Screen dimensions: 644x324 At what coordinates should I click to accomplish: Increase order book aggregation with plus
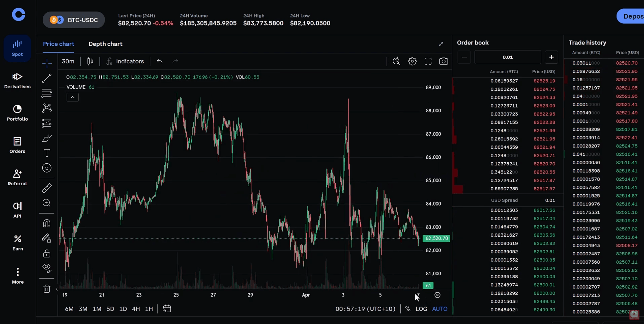click(x=551, y=57)
